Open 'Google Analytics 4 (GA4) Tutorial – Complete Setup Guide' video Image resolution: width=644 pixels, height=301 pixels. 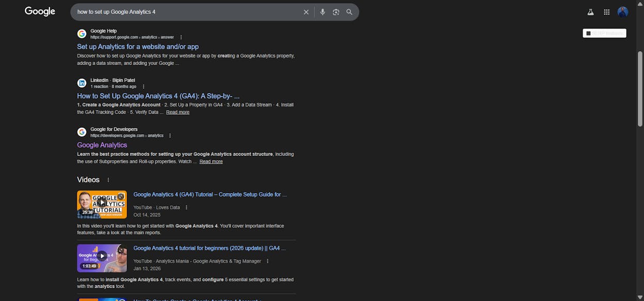point(210,195)
